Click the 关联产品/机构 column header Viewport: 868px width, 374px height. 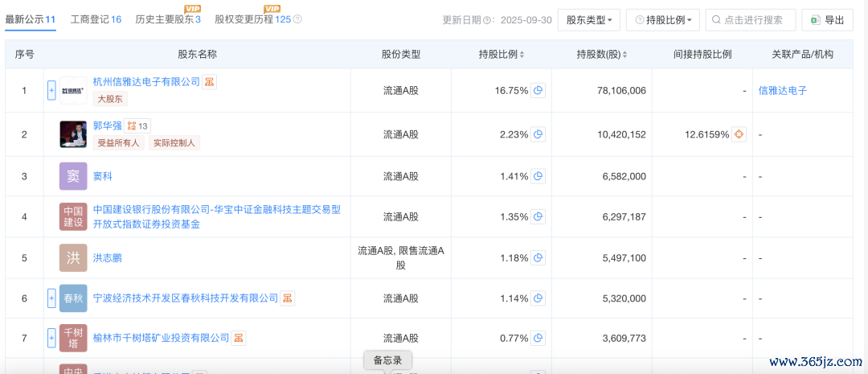803,55
